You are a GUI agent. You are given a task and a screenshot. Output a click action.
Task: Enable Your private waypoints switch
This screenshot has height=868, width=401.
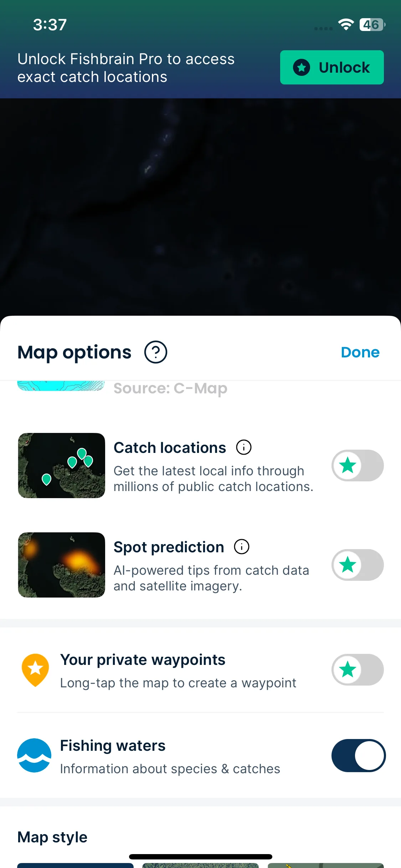(x=358, y=670)
